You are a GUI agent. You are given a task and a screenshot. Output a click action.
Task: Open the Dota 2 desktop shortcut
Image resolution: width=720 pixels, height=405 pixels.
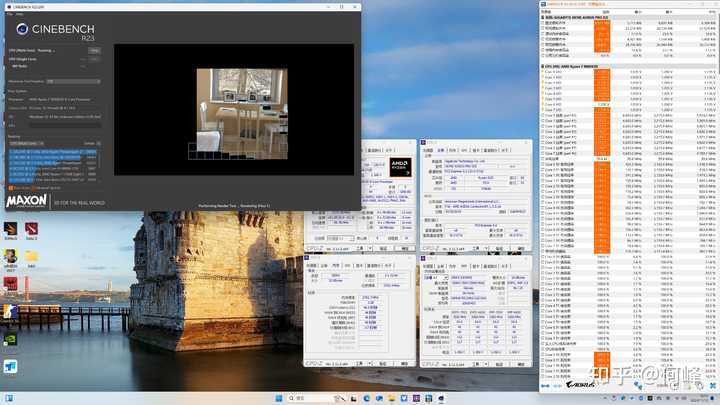click(31, 230)
